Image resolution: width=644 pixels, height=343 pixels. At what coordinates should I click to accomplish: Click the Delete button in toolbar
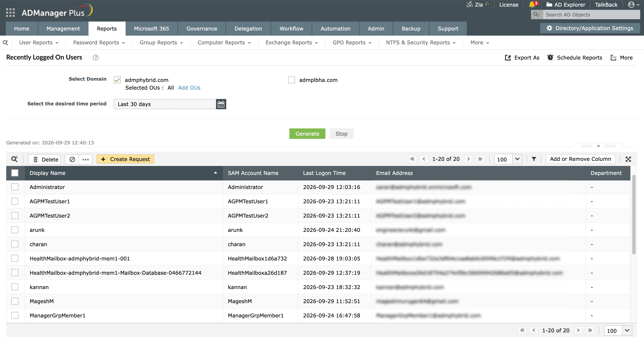point(45,160)
